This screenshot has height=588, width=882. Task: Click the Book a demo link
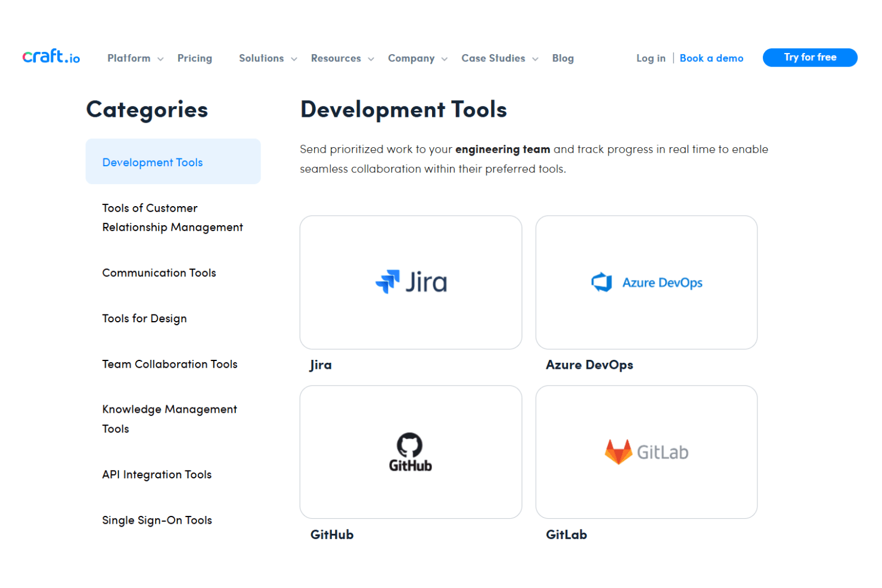click(x=712, y=58)
